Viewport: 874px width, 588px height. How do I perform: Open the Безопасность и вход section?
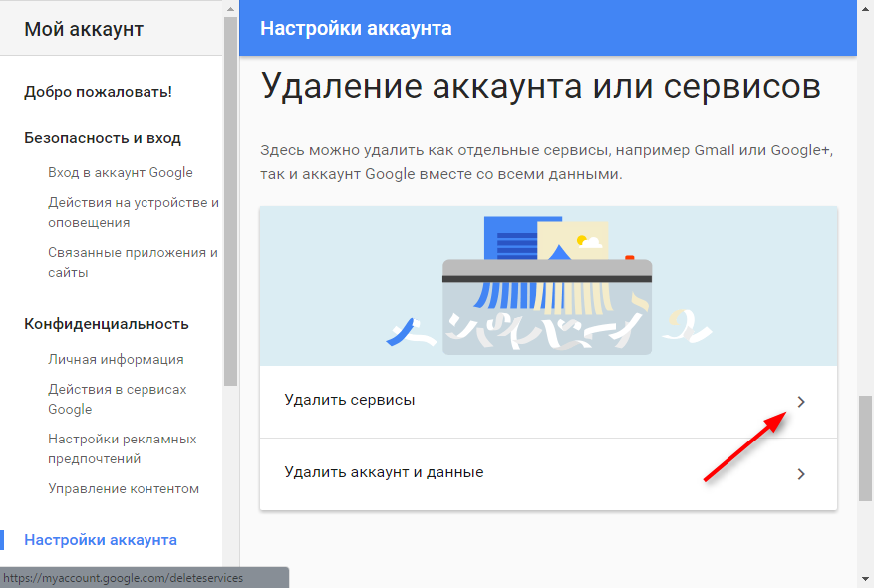point(103,138)
